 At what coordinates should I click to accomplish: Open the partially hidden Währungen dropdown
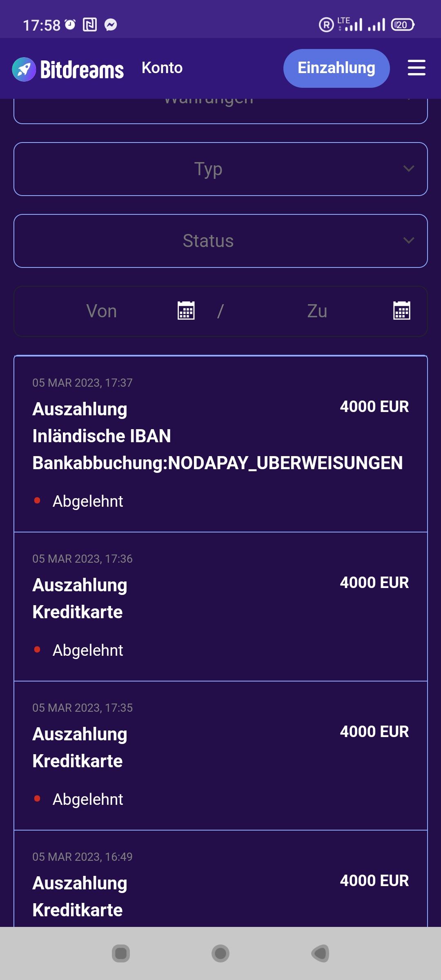(220, 110)
